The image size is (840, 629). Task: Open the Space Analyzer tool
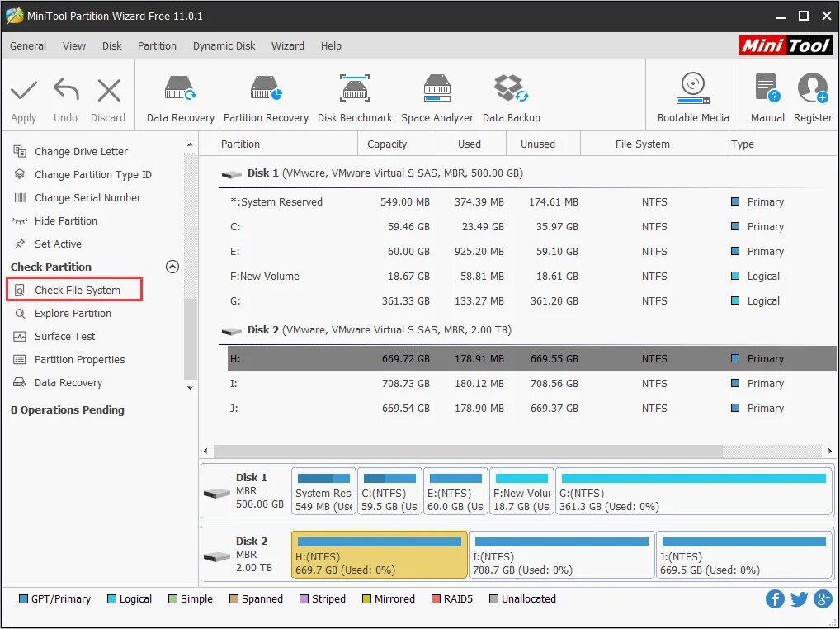click(437, 100)
